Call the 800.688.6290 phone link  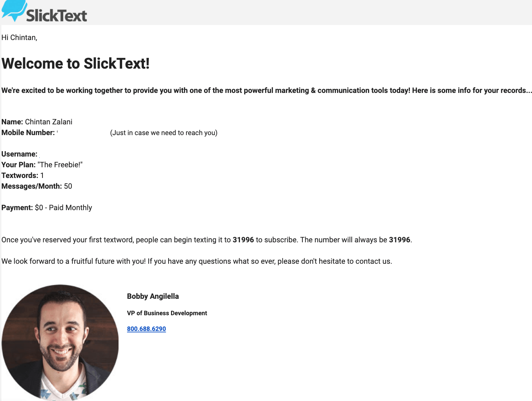click(x=146, y=329)
